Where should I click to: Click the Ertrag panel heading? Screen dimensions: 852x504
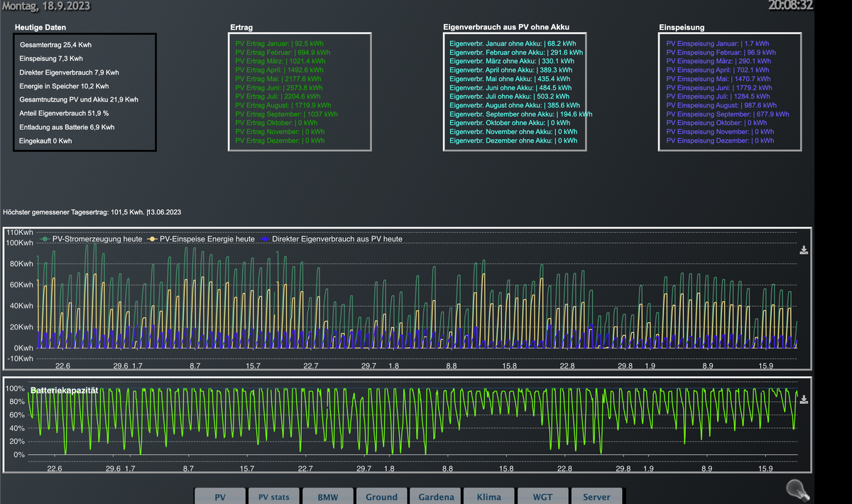pos(241,28)
